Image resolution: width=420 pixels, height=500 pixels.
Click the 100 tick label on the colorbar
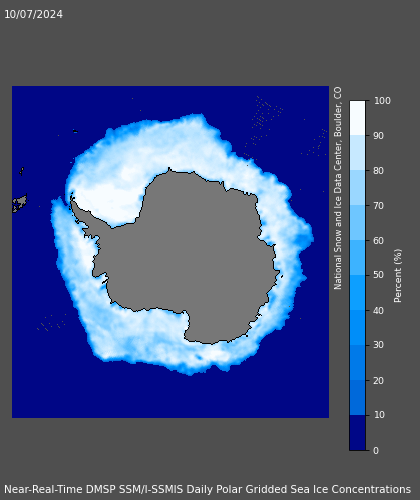[x=382, y=101]
